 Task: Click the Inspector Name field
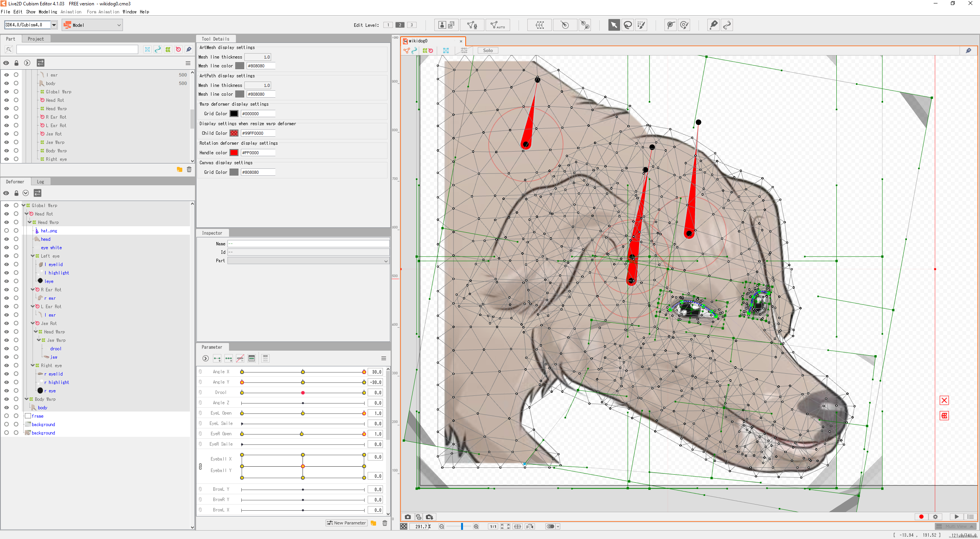click(308, 244)
